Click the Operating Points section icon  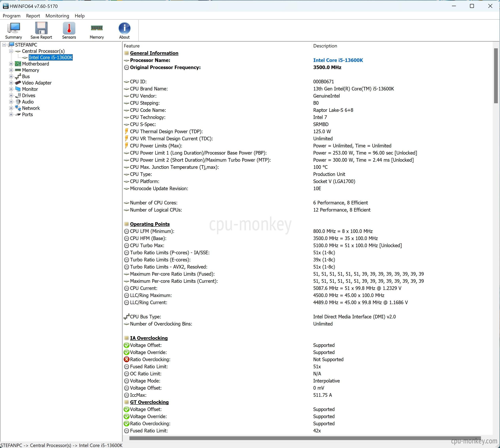click(x=126, y=224)
